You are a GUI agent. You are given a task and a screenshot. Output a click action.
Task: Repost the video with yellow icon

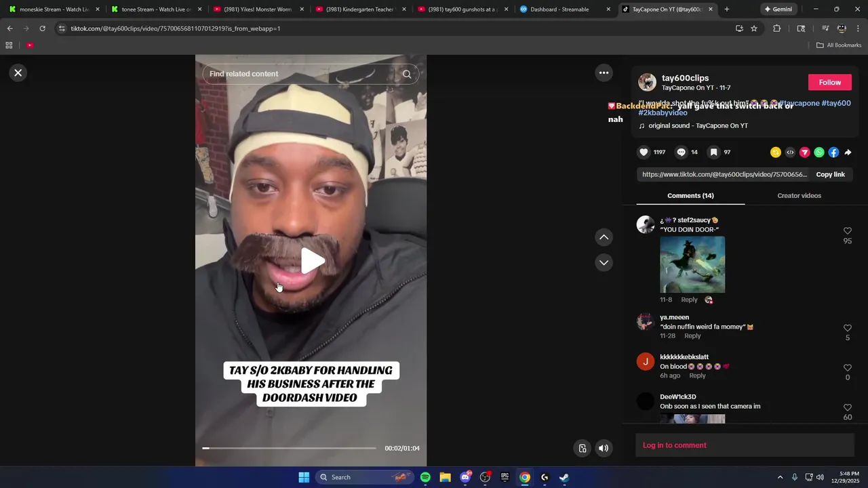[776, 152]
